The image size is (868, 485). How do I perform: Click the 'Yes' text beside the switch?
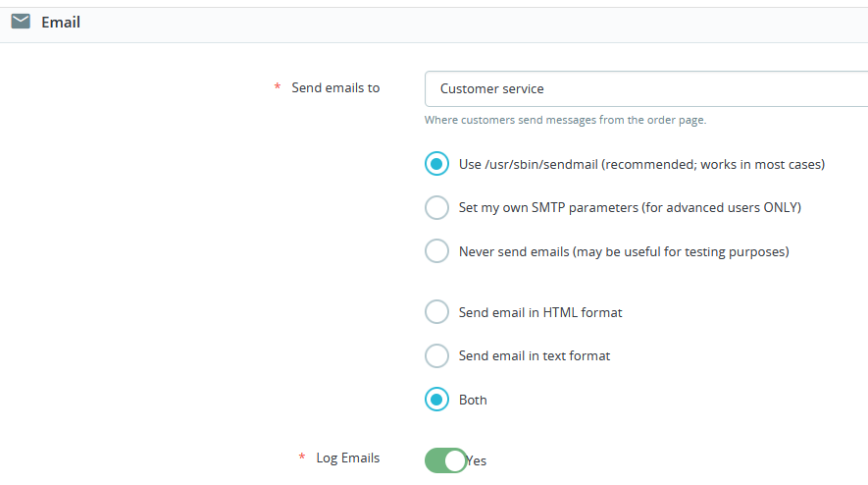tap(477, 460)
